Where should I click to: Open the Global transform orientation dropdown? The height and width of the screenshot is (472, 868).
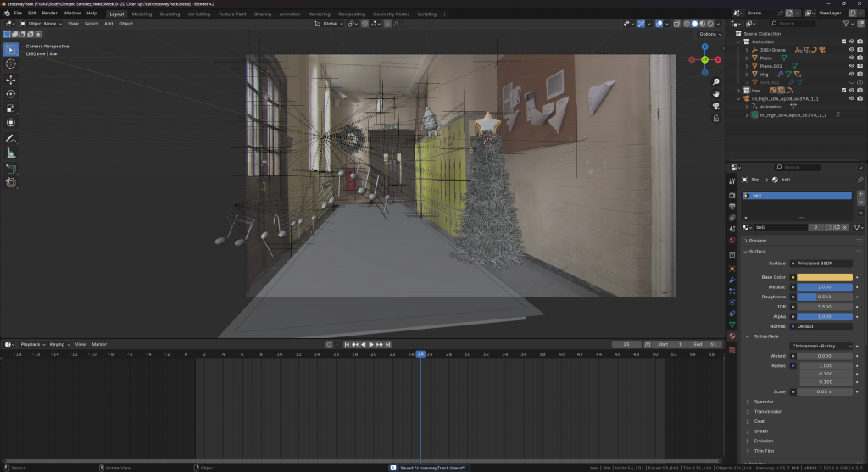coord(329,24)
